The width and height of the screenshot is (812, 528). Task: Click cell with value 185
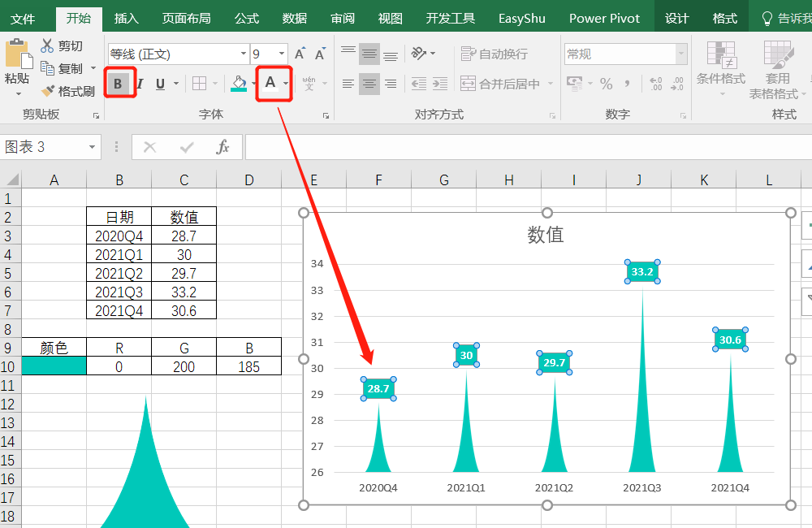[x=249, y=366]
